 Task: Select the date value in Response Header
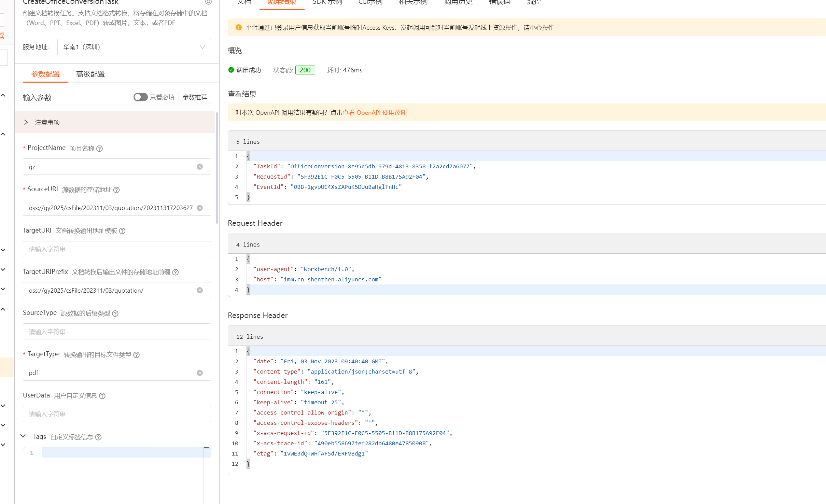tap(333, 361)
